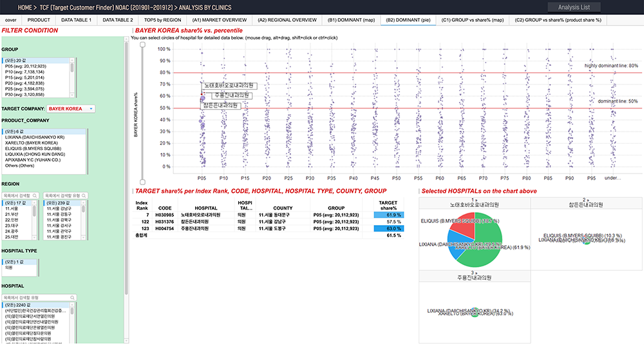Click top handle of chart vertical range slider
Viewport: 644px width, 345px height.
[142, 44]
